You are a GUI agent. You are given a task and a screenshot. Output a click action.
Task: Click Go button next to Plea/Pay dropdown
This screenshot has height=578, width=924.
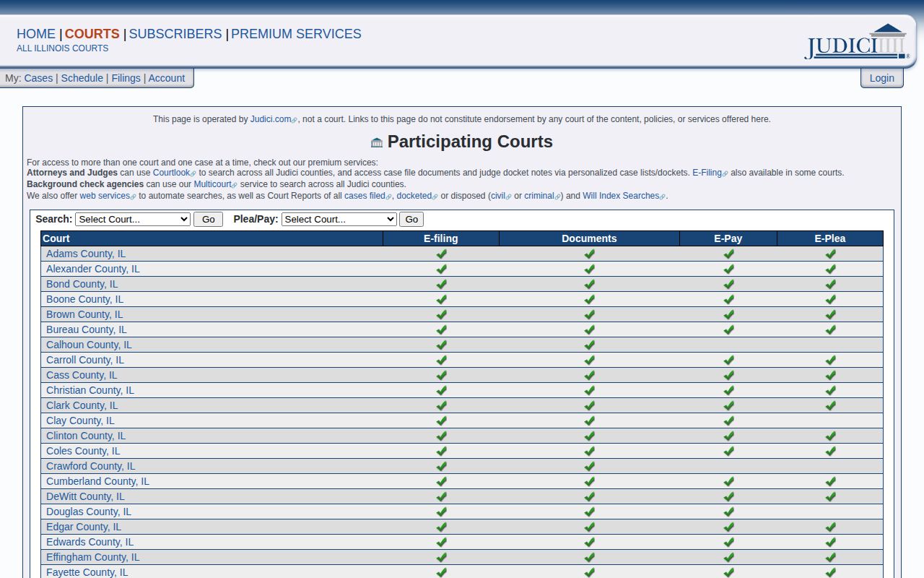click(411, 219)
